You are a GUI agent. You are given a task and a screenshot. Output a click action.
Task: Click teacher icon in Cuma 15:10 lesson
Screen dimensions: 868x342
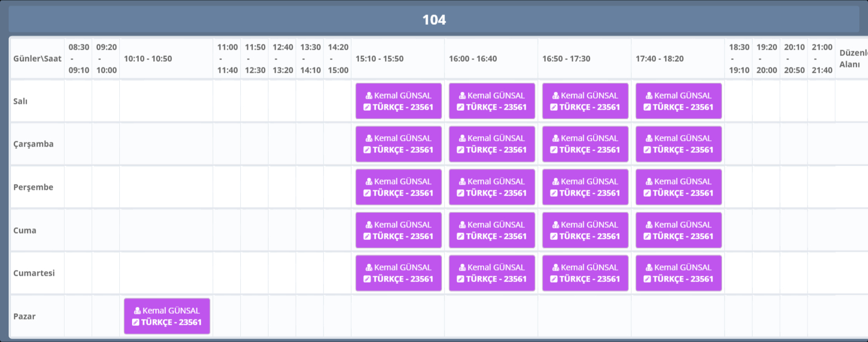(x=369, y=225)
